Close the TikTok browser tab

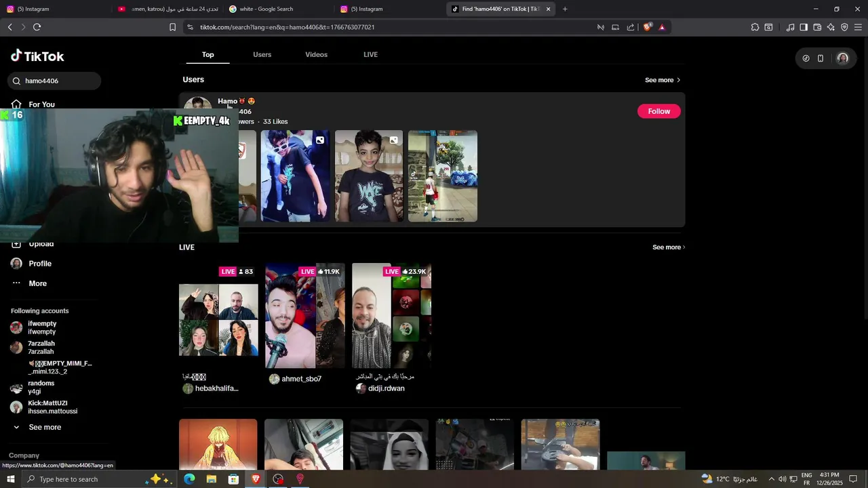pos(548,9)
